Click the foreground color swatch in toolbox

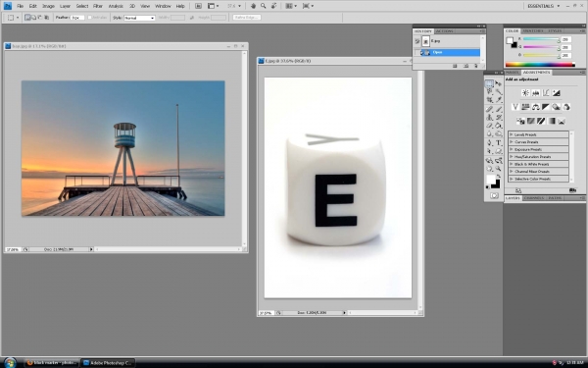(x=491, y=180)
